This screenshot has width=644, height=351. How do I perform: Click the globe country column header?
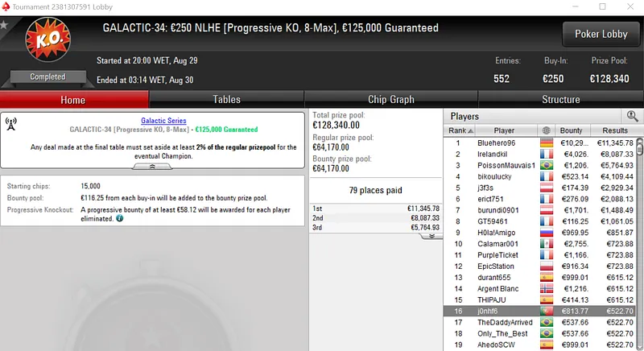[547, 130]
